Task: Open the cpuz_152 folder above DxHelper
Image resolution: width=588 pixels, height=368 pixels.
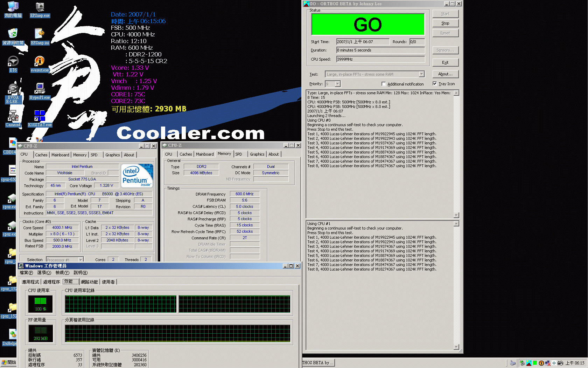Action: tap(10, 310)
